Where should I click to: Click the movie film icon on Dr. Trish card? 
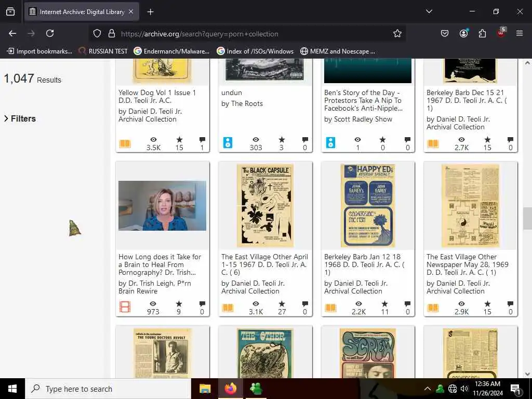point(125,307)
